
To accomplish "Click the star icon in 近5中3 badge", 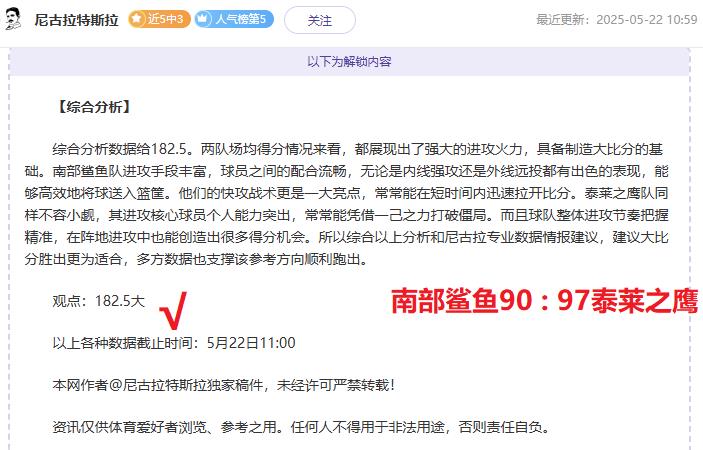I will coord(137,19).
